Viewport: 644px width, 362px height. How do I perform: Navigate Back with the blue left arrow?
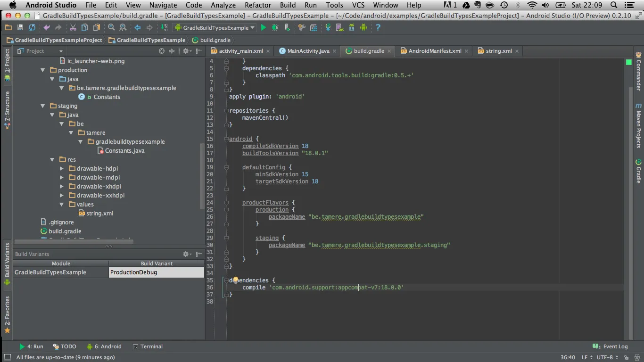(138, 28)
